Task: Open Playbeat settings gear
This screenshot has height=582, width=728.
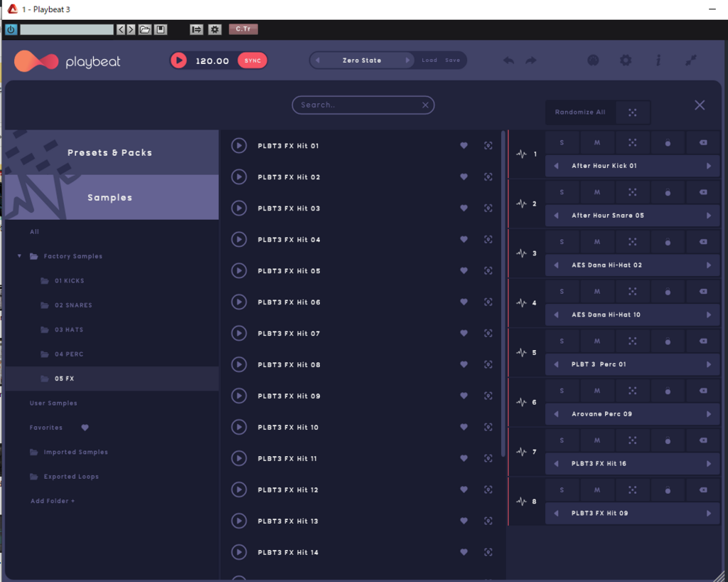Action: point(626,60)
